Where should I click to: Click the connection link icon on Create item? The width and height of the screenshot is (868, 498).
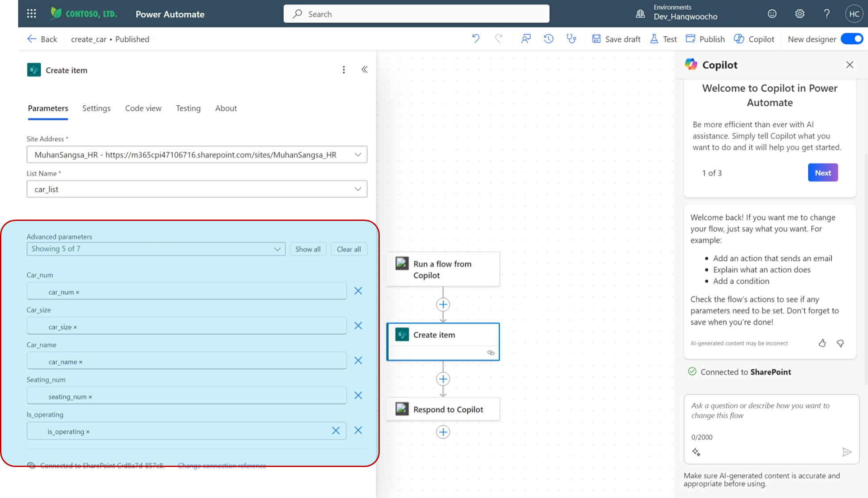click(491, 353)
